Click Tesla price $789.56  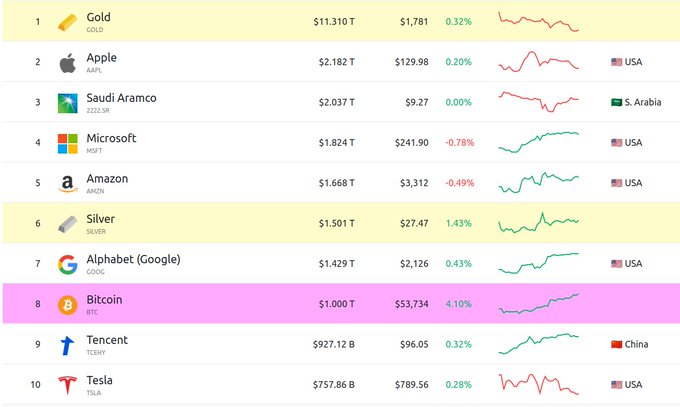[412, 385]
